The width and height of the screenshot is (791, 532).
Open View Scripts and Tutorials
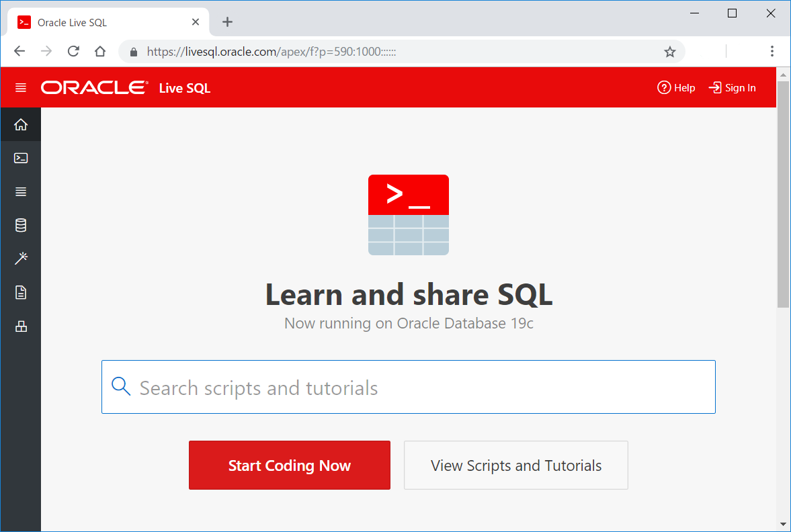pos(515,465)
